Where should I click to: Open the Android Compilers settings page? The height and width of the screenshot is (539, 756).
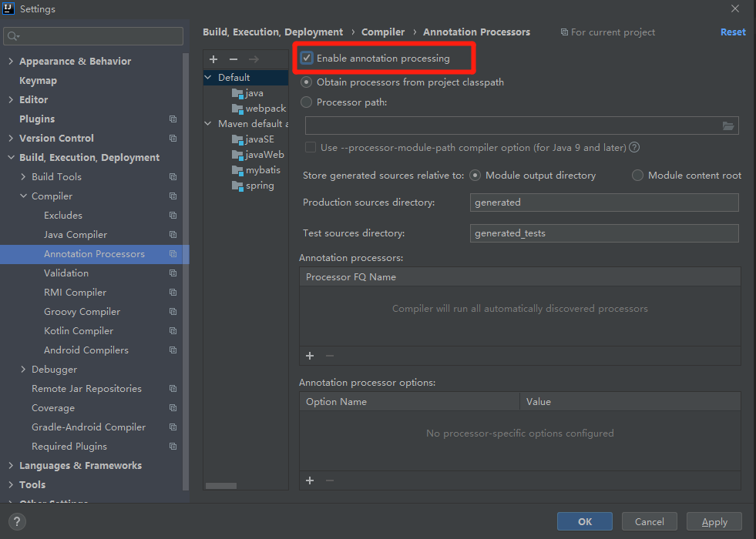pos(86,350)
